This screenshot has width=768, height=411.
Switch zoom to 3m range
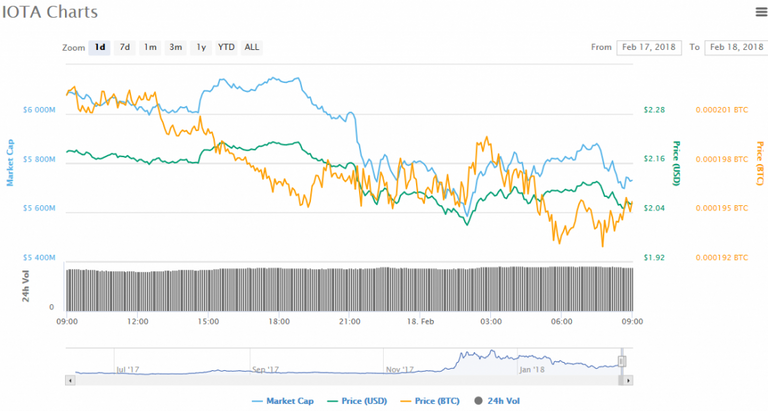coord(175,48)
